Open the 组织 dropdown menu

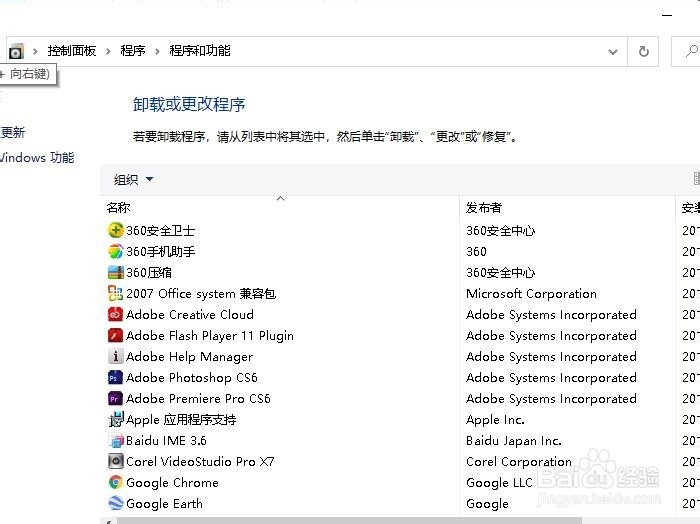[133, 179]
